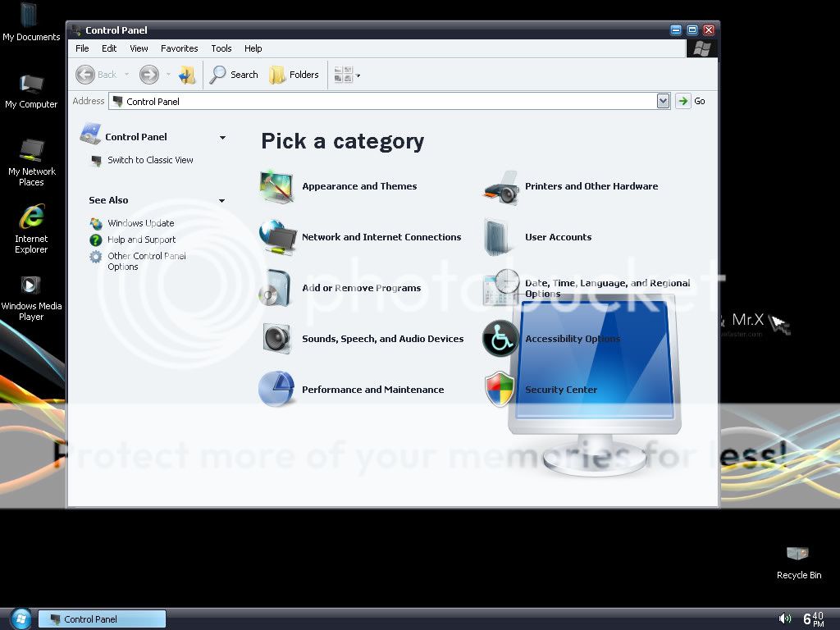Click the Accessibility Options wheelchair icon
Image resolution: width=840 pixels, height=630 pixels.
(x=500, y=339)
